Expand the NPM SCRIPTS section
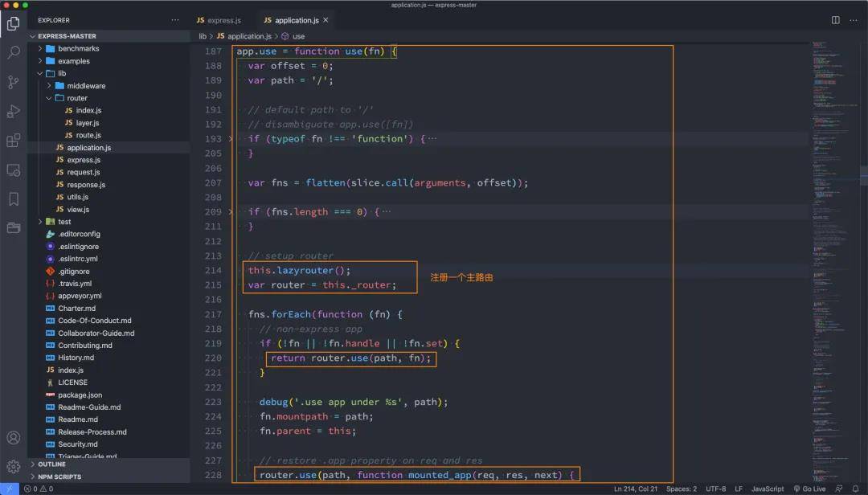Screen dimensions: 868x495 108,477
